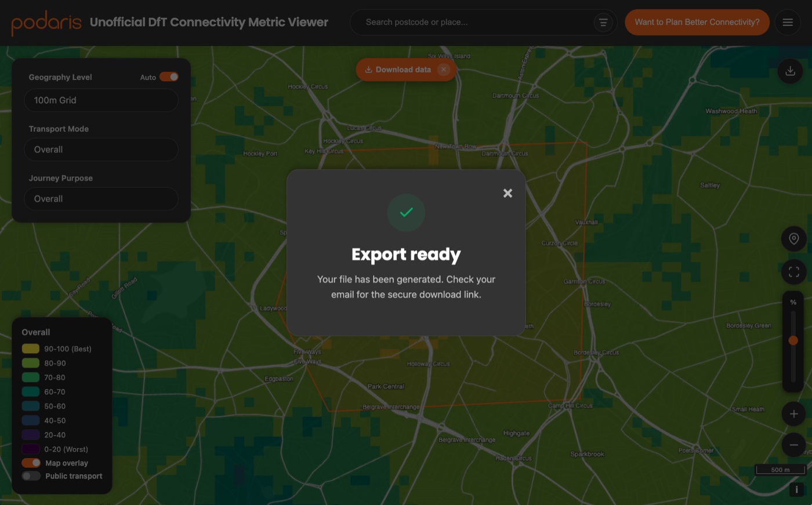Click the Highgate map label
Image resolution: width=812 pixels, height=505 pixels.
(x=516, y=433)
